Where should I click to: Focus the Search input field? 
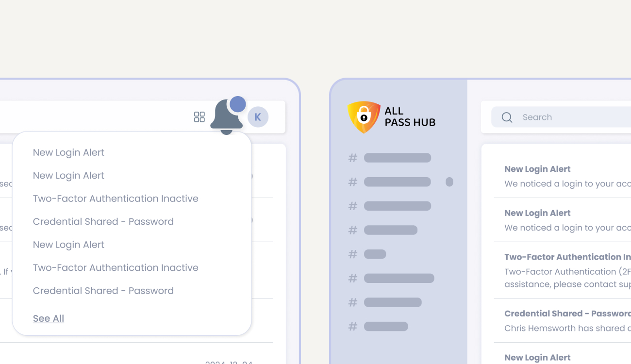573,117
